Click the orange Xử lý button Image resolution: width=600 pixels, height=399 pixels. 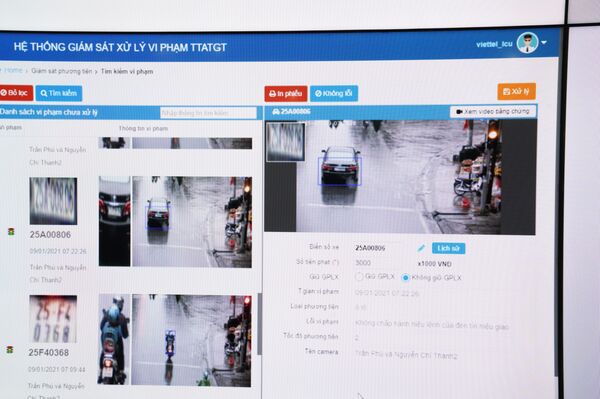pyautogui.click(x=517, y=91)
